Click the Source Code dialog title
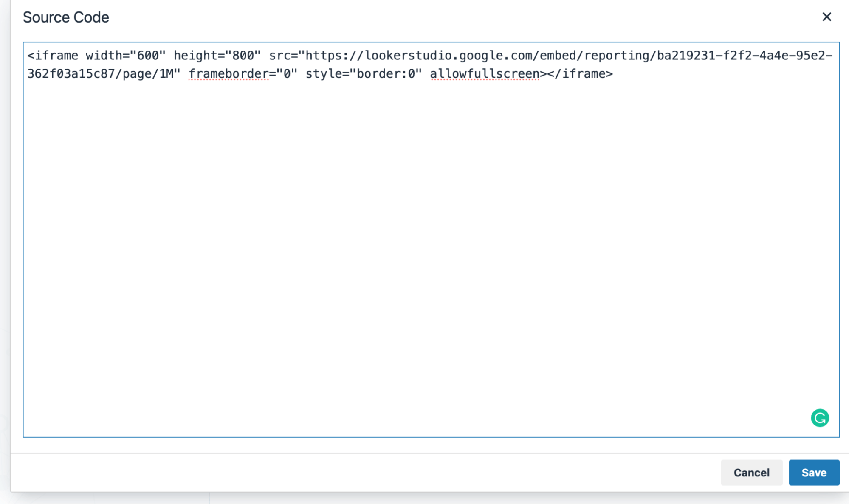849x504 pixels. click(66, 17)
